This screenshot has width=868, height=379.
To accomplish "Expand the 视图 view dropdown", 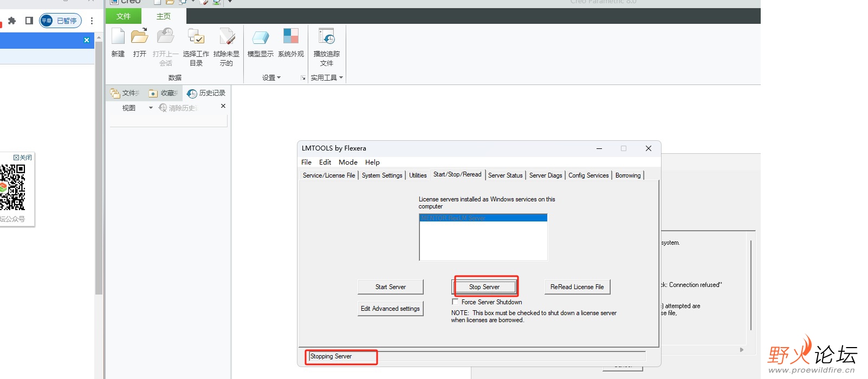I will click(151, 108).
